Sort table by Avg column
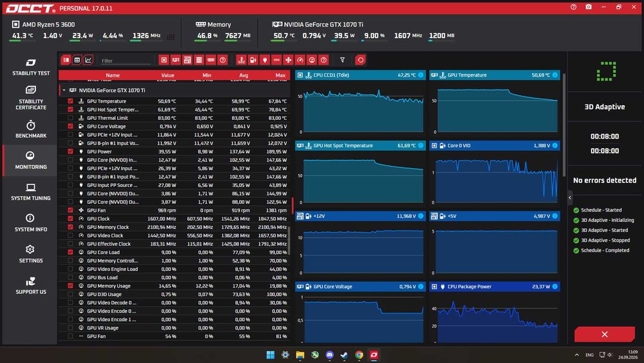644x363 pixels. click(243, 75)
